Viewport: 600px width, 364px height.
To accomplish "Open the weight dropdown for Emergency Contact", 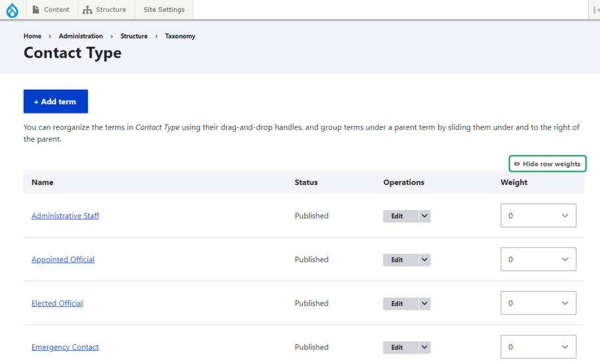I will coord(538,348).
